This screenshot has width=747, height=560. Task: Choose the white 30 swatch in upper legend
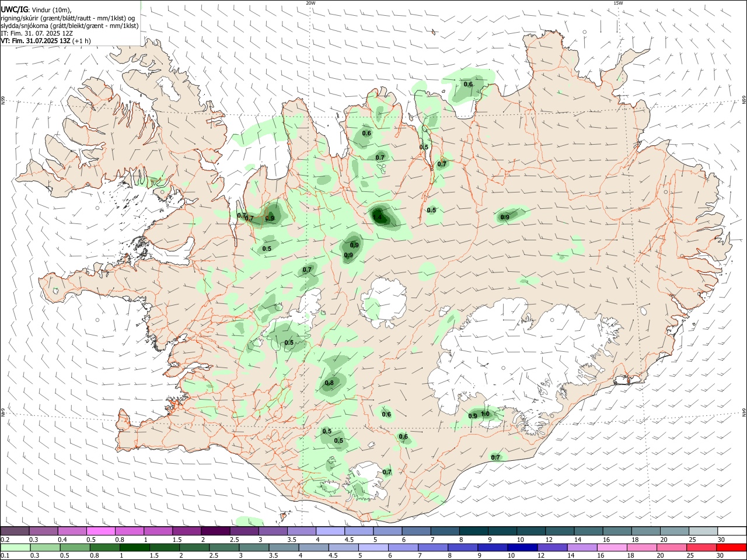tap(732, 531)
